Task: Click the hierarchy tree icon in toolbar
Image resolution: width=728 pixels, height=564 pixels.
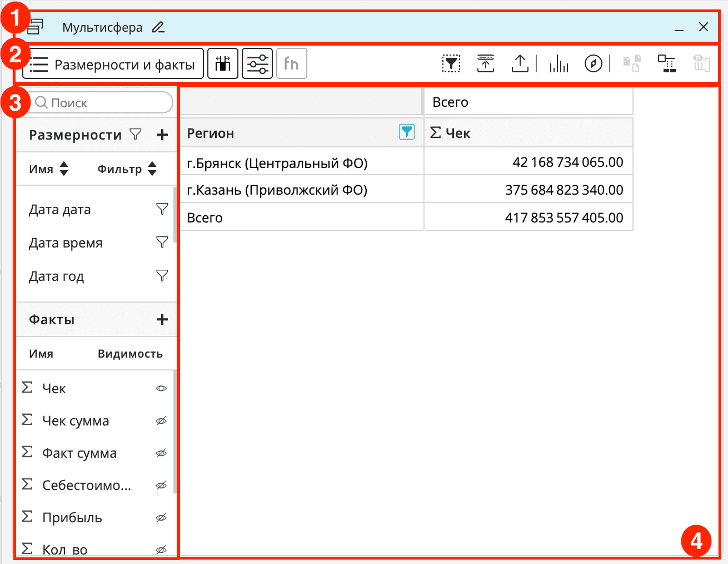Action: 666,64
